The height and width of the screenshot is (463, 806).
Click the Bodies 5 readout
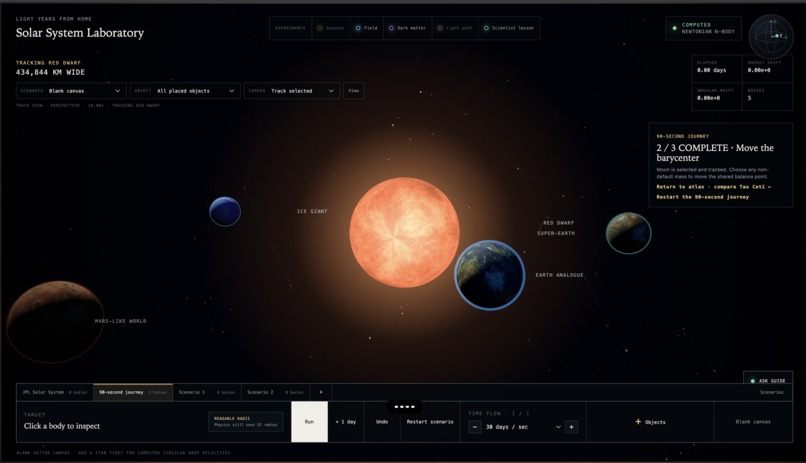pos(767,96)
